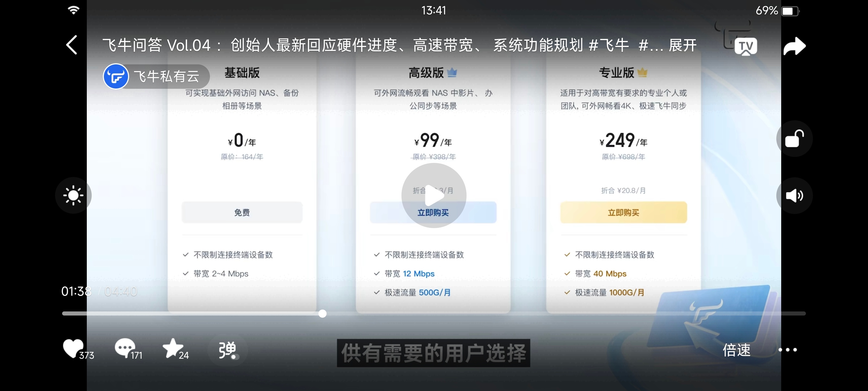The height and width of the screenshot is (391, 868).
Task: Click 极速流量 1000G/月 line
Action: pos(609,292)
